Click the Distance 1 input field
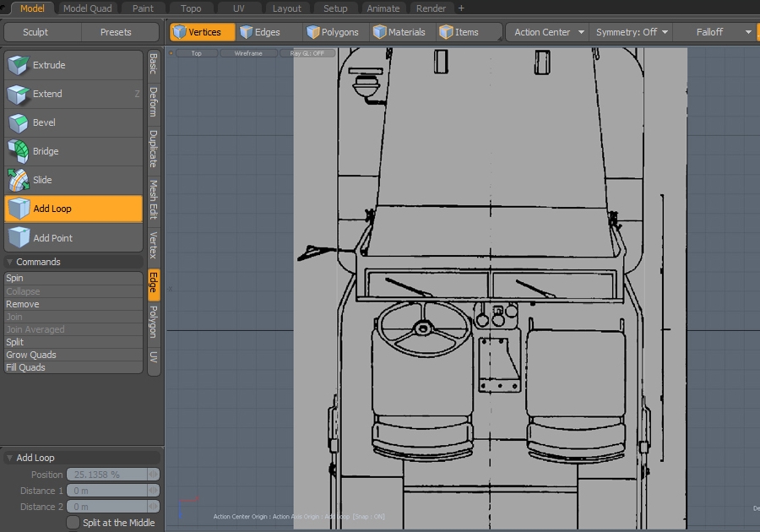The height and width of the screenshot is (532, 760). pyautogui.click(x=107, y=491)
